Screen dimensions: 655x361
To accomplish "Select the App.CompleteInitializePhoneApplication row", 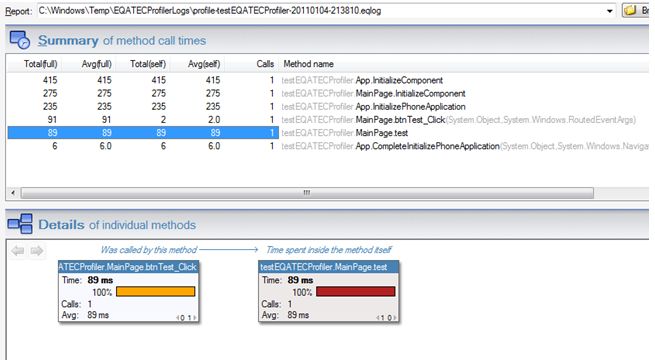I will (x=328, y=146).
